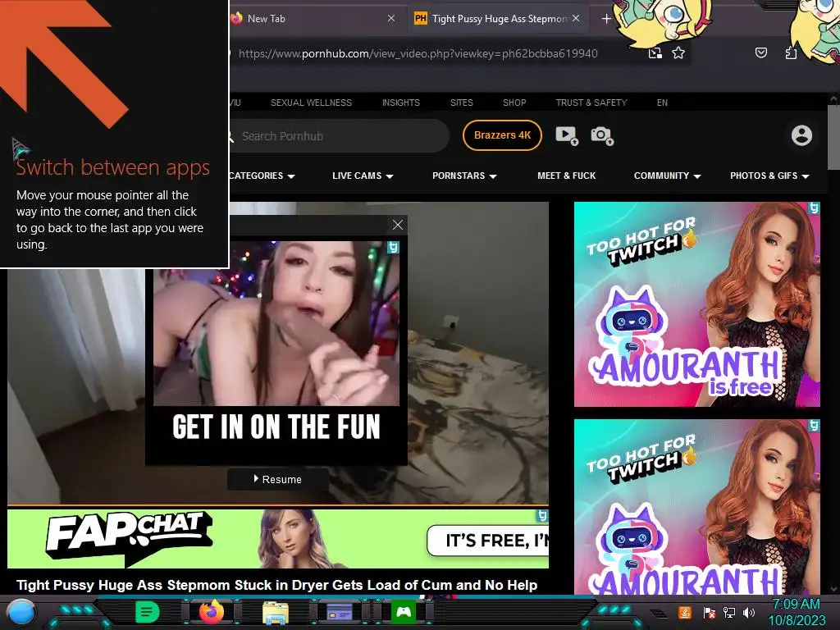The height and width of the screenshot is (630, 840).
Task: Click the volume speaker icon in system tray
Action: 749,612
